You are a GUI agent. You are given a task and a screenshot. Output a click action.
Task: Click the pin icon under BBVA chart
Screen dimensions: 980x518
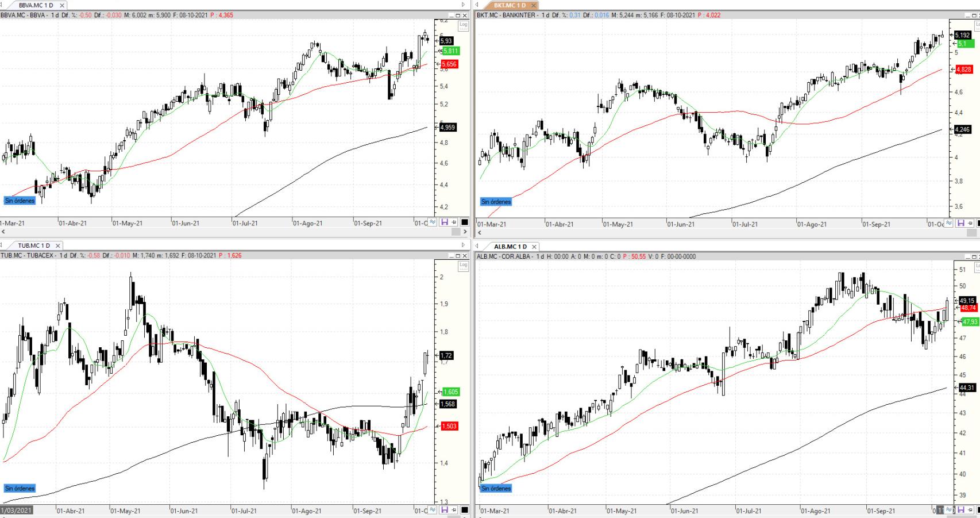[x=454, y=222]
